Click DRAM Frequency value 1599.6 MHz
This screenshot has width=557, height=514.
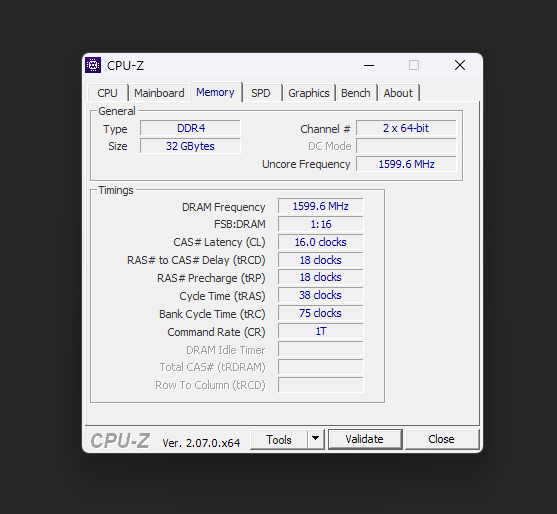pyautogui.click(x=321, y=206)
